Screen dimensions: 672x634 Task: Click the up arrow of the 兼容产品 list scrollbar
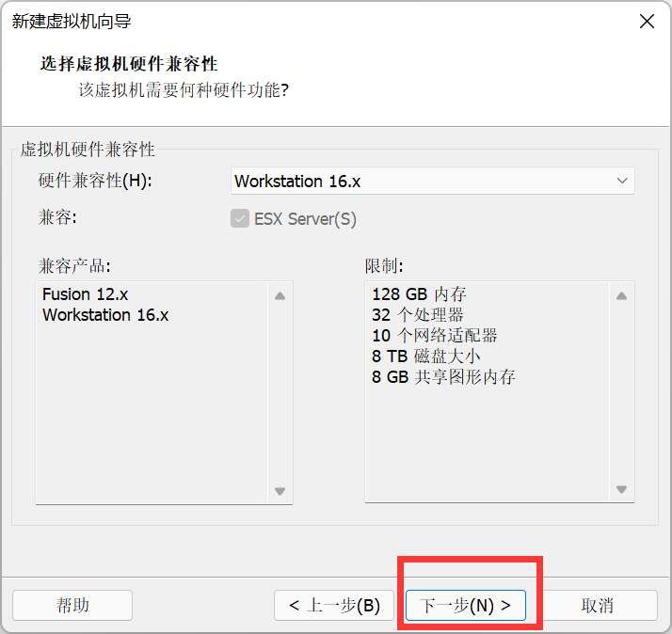(x=280, y=296)
